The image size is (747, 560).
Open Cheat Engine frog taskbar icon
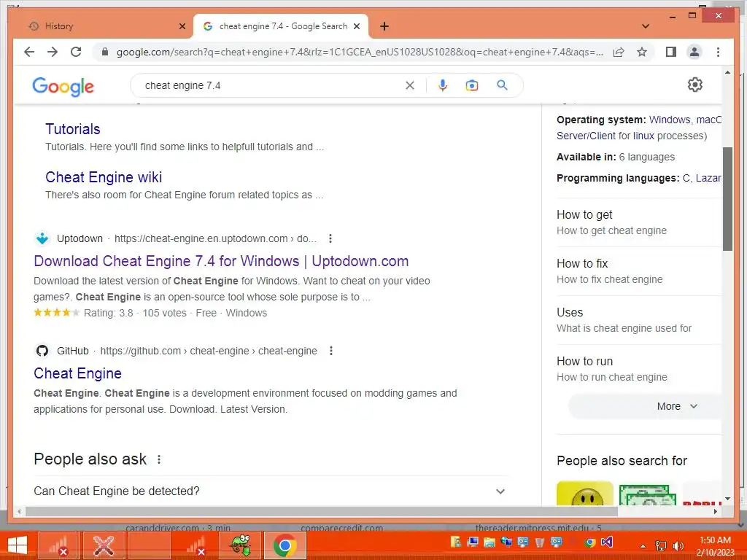240,545
